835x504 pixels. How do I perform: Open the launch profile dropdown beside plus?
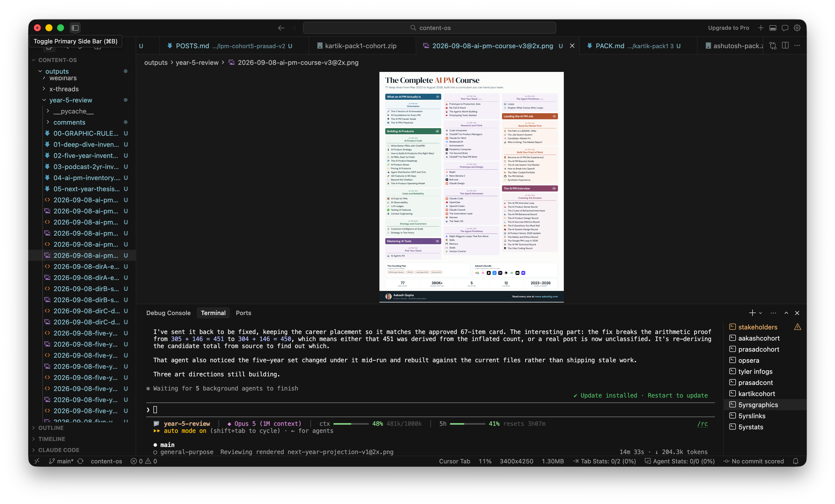coord(761,313)
